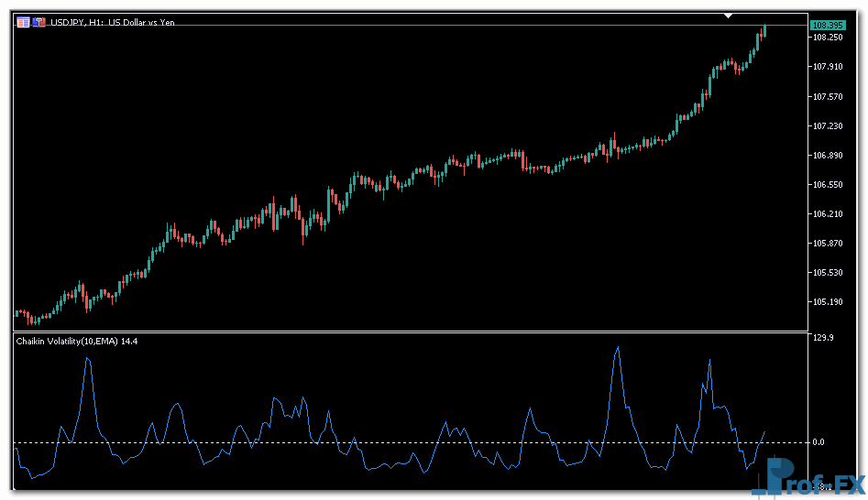Image resolution: width=868 pixels, height=500 pixels.
Task: Click the 108.250 price scale label
Action: [828, 38]
